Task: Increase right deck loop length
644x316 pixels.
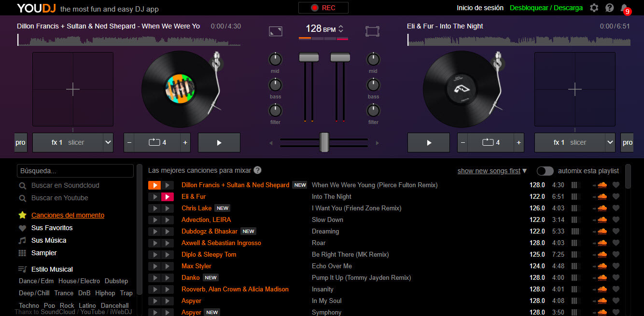Action: 519,143
